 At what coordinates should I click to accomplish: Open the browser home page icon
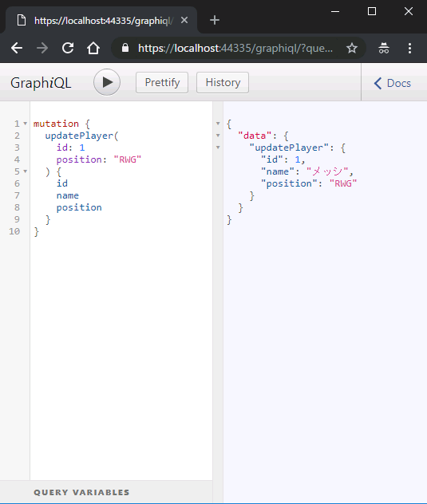pyautogui.click(x=93, y=48)
